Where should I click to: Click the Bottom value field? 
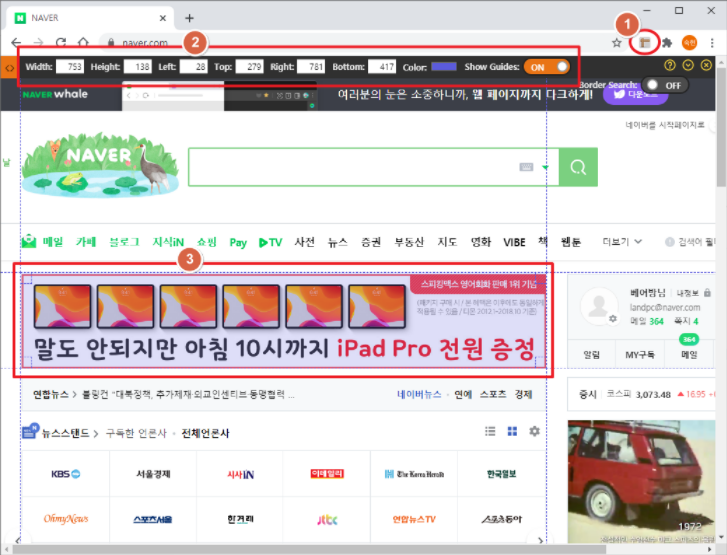382,67
